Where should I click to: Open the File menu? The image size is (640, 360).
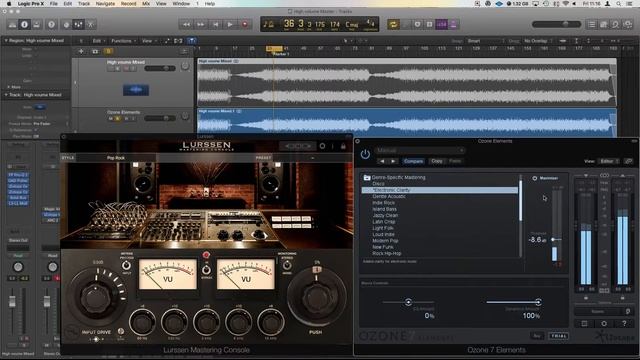point(53,4)
